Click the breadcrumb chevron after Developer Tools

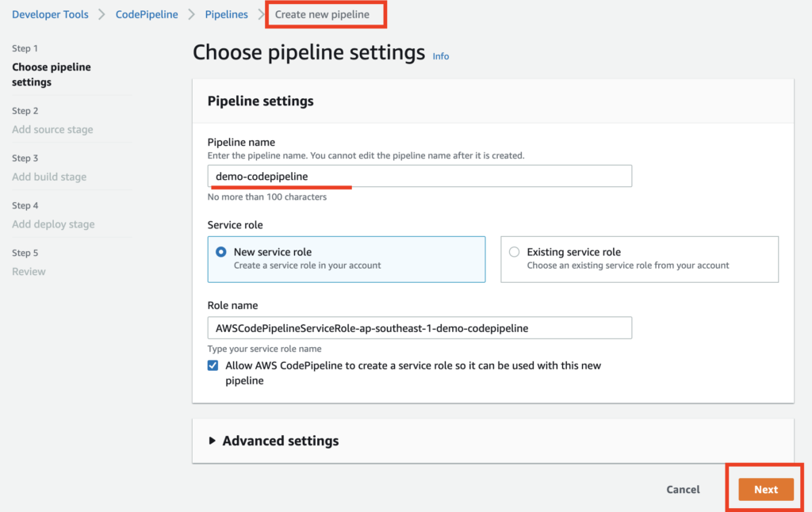tap(101, 14)
